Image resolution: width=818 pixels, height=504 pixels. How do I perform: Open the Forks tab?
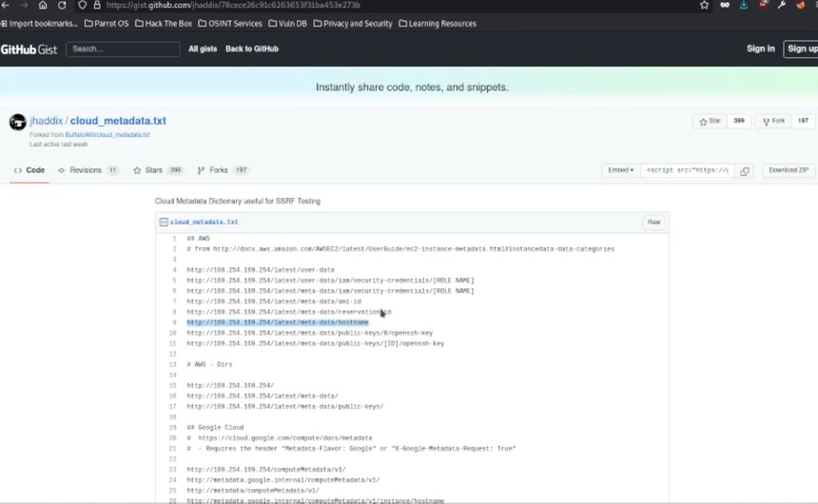point(223,170)
